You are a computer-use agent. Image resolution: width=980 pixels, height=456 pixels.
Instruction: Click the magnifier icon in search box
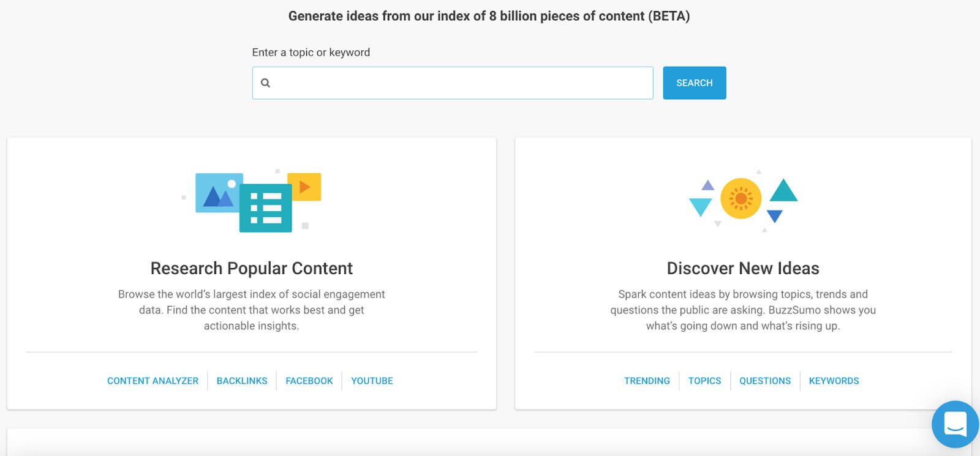pyautogui.click(x=265, y=83)
